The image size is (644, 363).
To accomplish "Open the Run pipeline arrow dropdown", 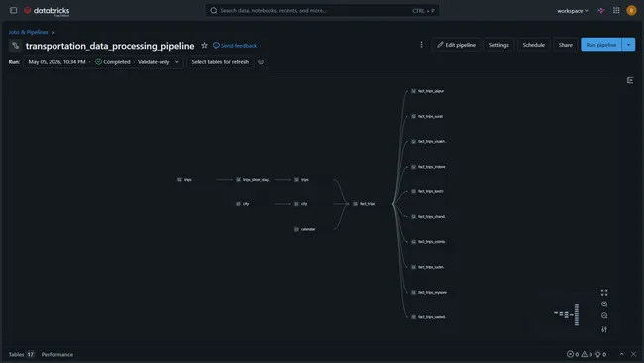I will point(628,45).
